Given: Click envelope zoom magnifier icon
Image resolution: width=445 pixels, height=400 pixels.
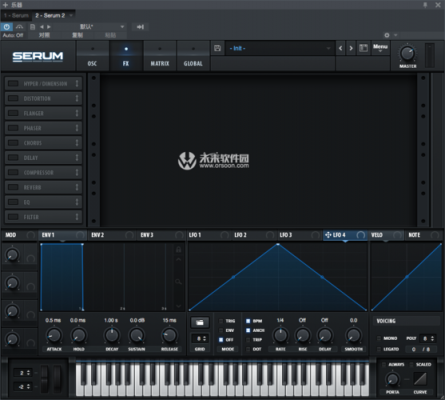Looking at the screenshot, I should click(178, 282).
